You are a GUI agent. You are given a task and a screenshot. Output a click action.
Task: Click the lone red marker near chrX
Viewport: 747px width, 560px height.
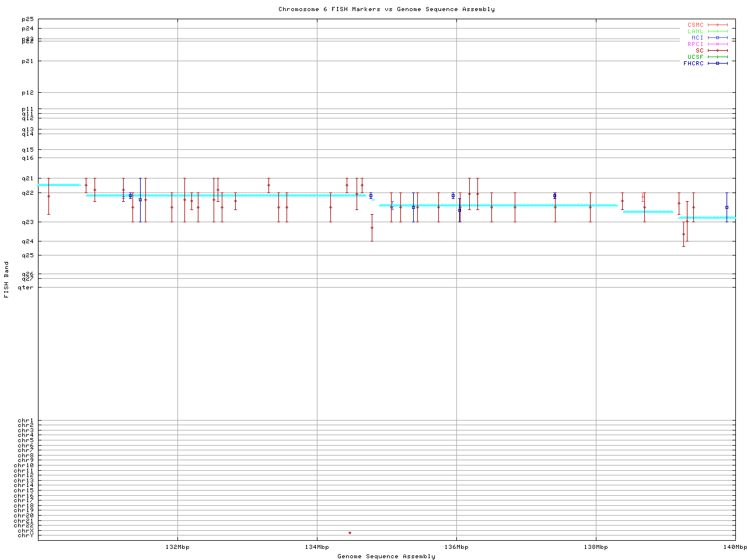(350, 533)
